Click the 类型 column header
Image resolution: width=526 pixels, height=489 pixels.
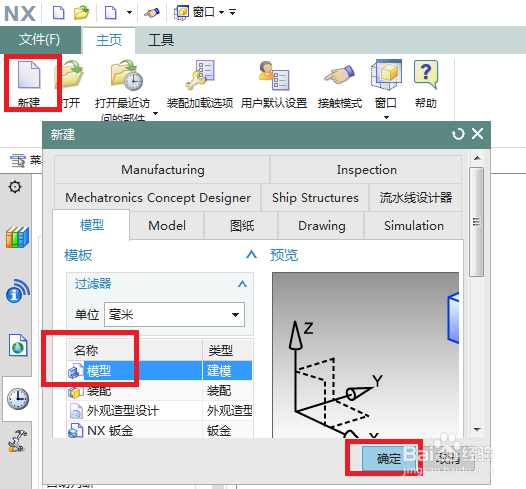point(227,350)
